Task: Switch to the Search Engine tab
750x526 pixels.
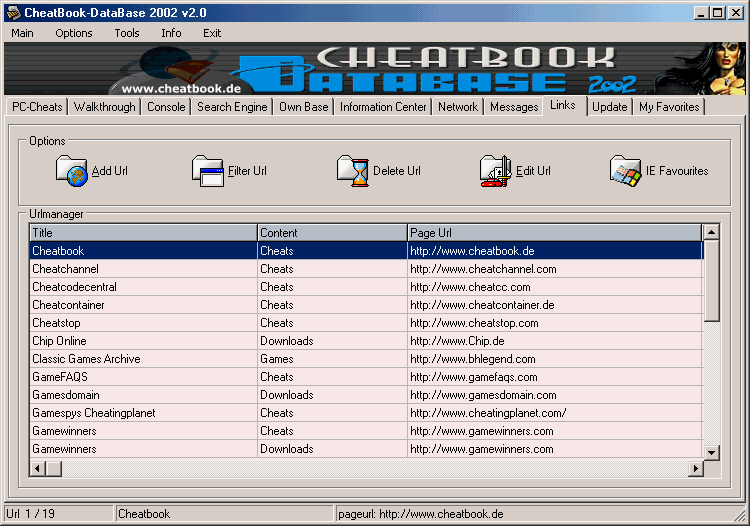Action: pyautogui.click(x=232, y=107)
